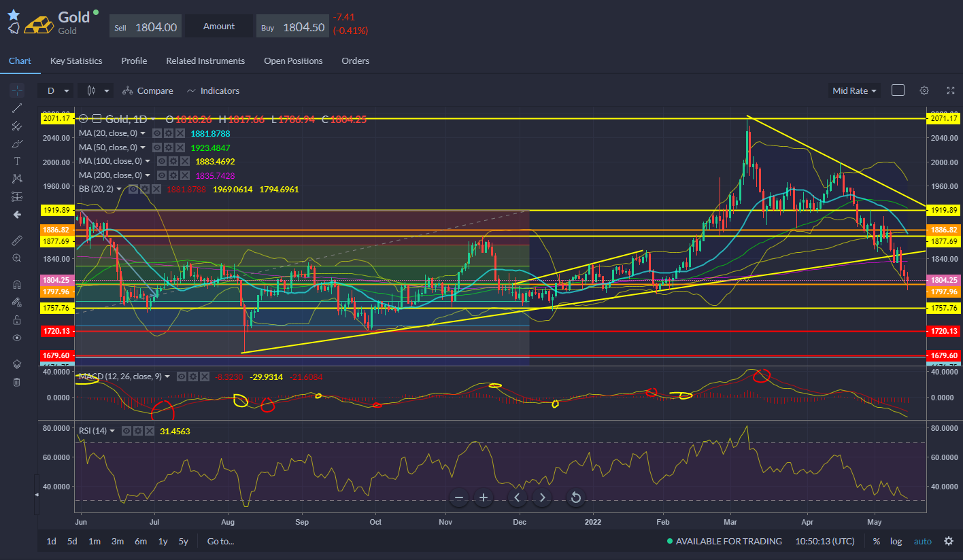The height and width of the screenshot is (560, 963).
Task: Open chart settings gear next to Mid Rate
Action: tap(924, 90)
